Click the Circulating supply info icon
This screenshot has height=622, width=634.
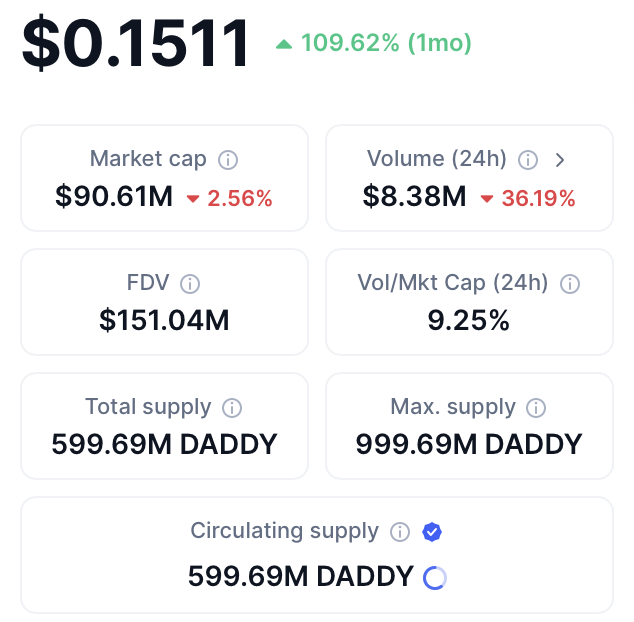click(400, 532)
